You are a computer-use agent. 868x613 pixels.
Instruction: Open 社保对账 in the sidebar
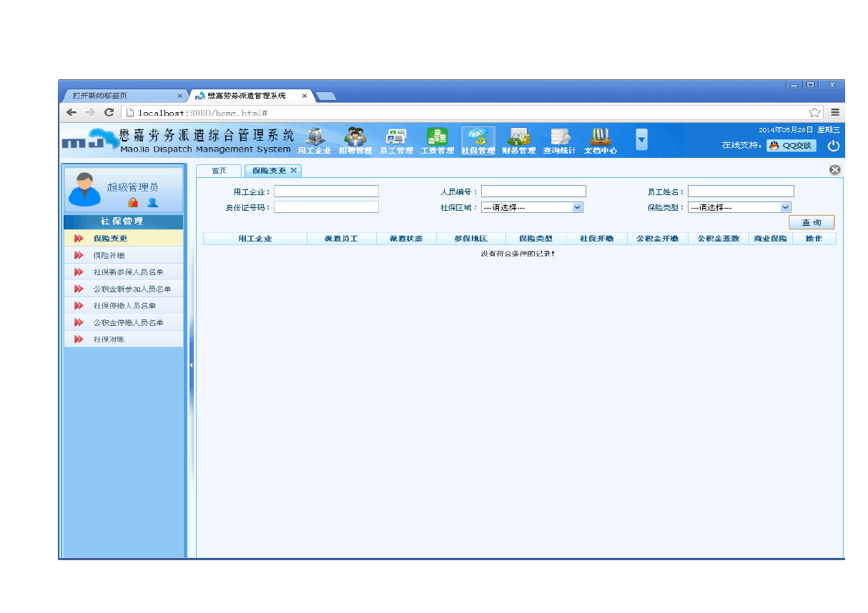pos(123,339)
